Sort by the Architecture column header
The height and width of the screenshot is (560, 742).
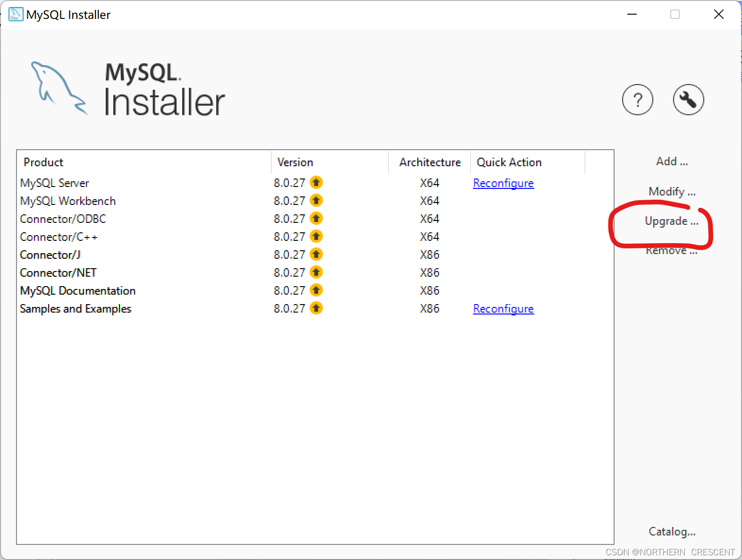[430, 162]
